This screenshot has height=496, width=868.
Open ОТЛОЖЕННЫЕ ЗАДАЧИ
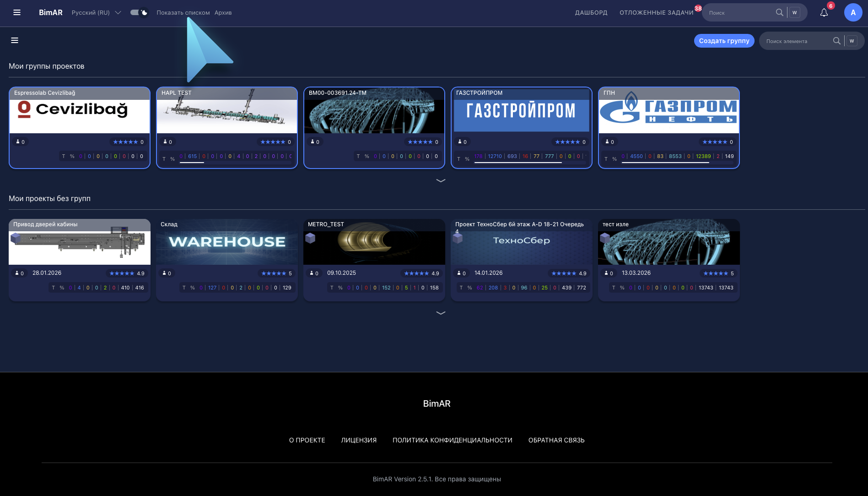point(657,12)
